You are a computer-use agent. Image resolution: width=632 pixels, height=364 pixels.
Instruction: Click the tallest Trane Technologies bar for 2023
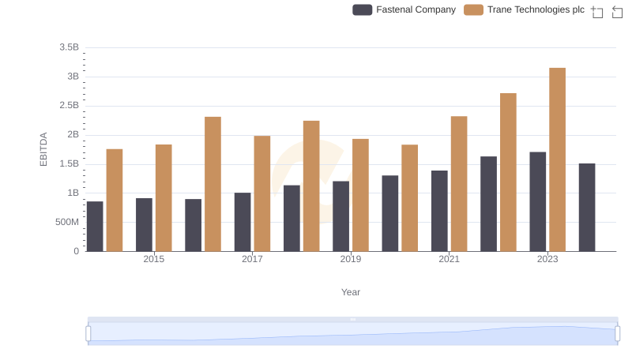pyautogui.click(x=557, y=159)
